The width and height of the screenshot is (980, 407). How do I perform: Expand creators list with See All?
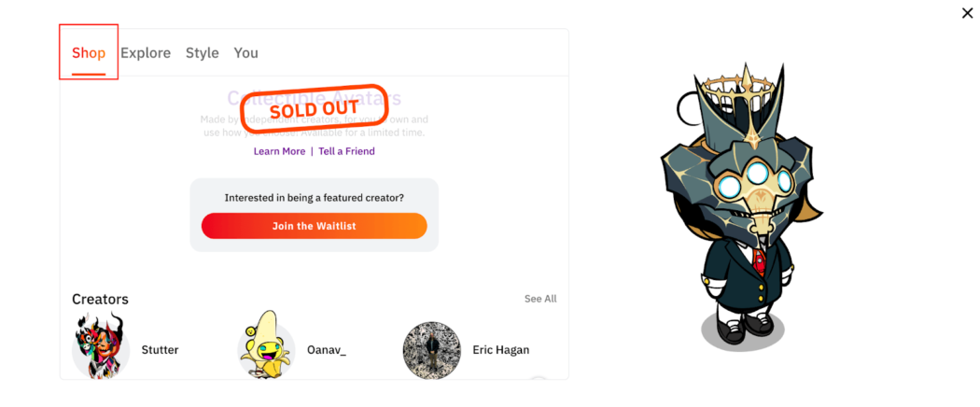(x=540, y=299)
